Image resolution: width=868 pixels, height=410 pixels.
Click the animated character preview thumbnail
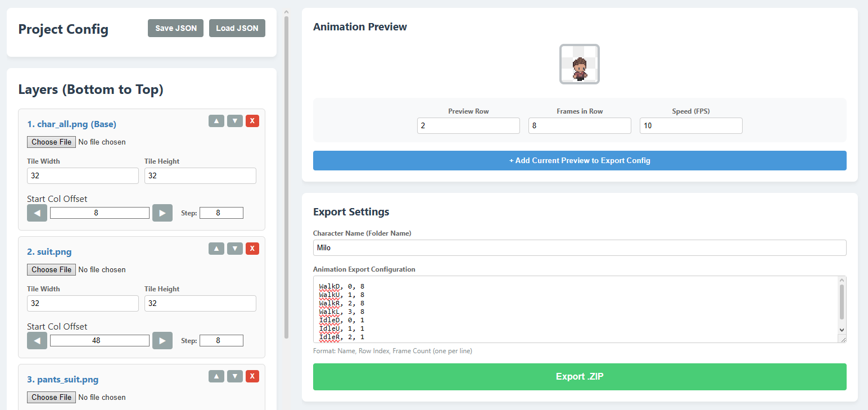pyautogui.click(x=580, y=64)
